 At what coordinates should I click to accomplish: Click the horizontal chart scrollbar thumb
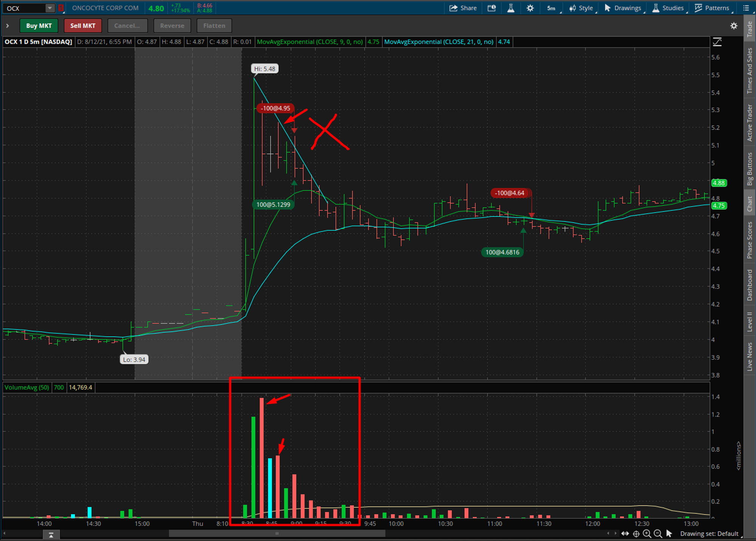tap(277, 533)
